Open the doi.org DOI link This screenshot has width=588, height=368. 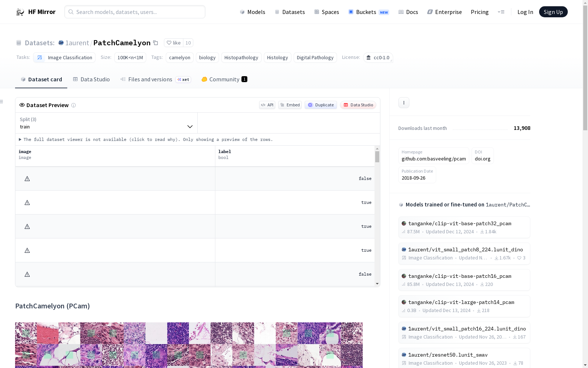(x=483, y=156)
